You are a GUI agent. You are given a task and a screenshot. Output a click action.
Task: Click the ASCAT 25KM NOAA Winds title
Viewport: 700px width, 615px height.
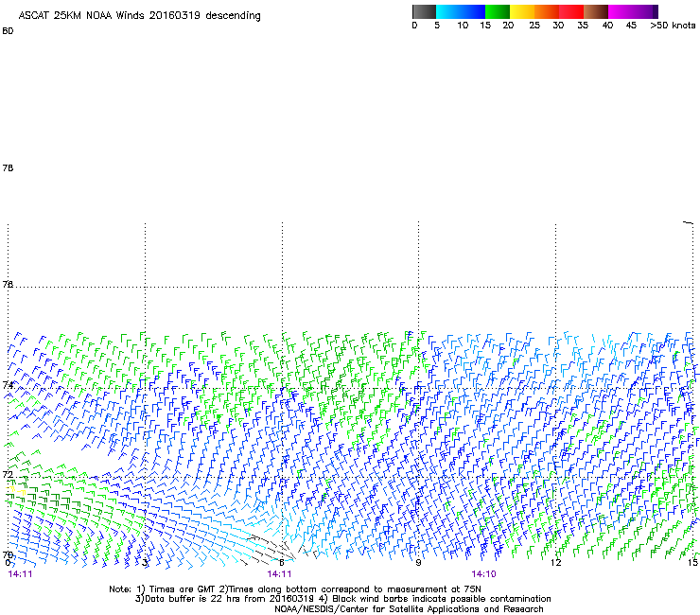139,16
